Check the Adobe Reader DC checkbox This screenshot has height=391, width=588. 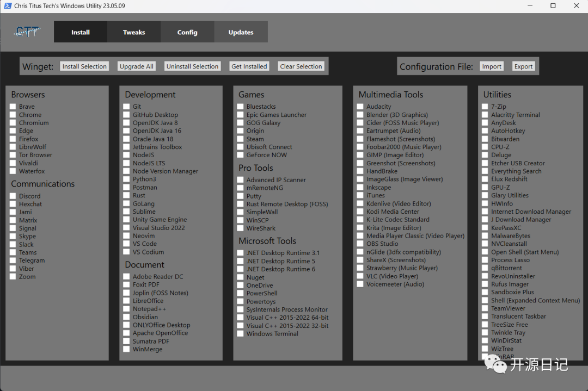(126, 276)
